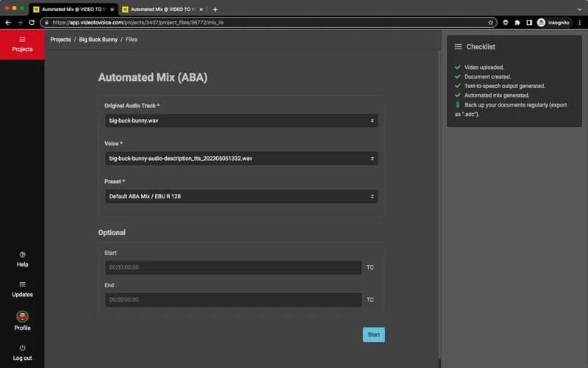Open the Projects sidebar section
Viewport: 588px width, 368px height.
[x=22, y=44]
